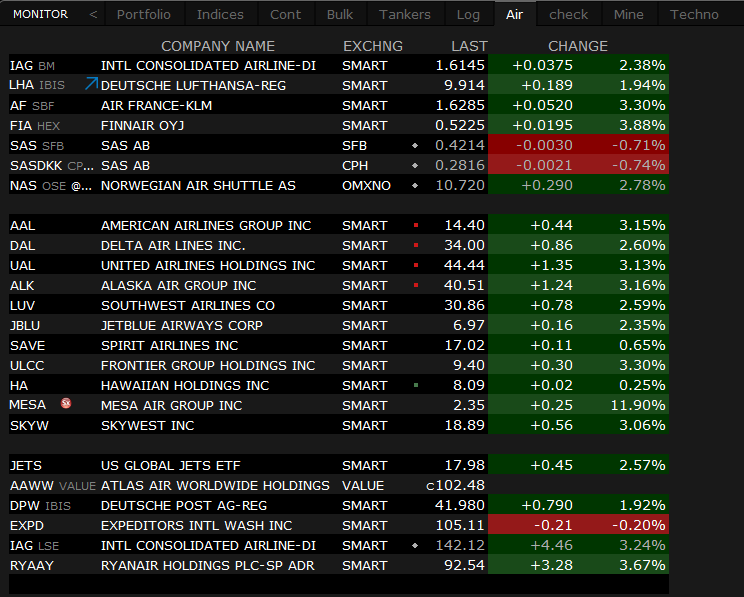Select the AAL ticker symbol

tap(22, 225)
